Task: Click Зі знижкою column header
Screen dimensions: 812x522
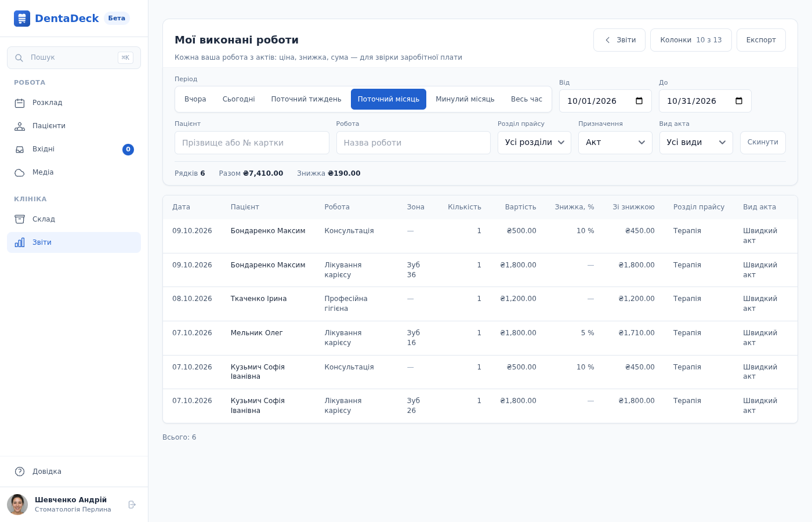Action: pyautogui.click(x=633, y=207)
